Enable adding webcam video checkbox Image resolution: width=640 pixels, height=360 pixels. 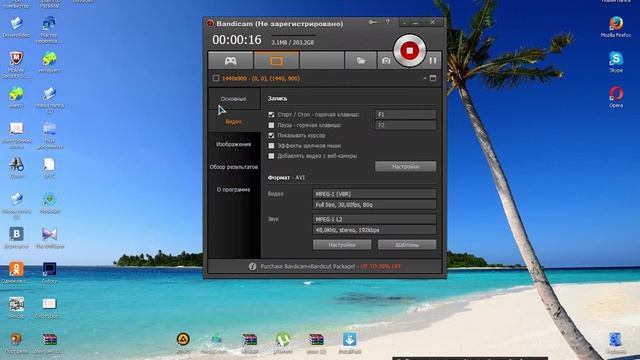point(271,156)
